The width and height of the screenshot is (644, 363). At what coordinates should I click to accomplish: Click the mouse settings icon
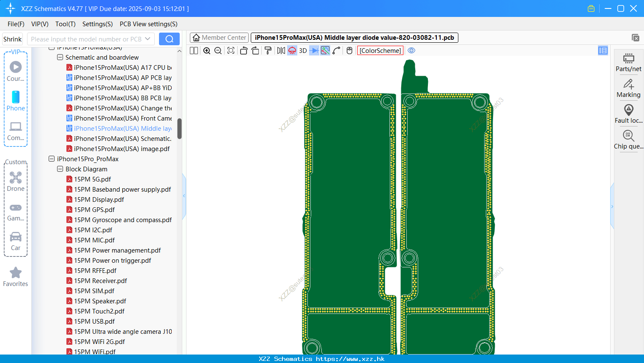[349, 51]
